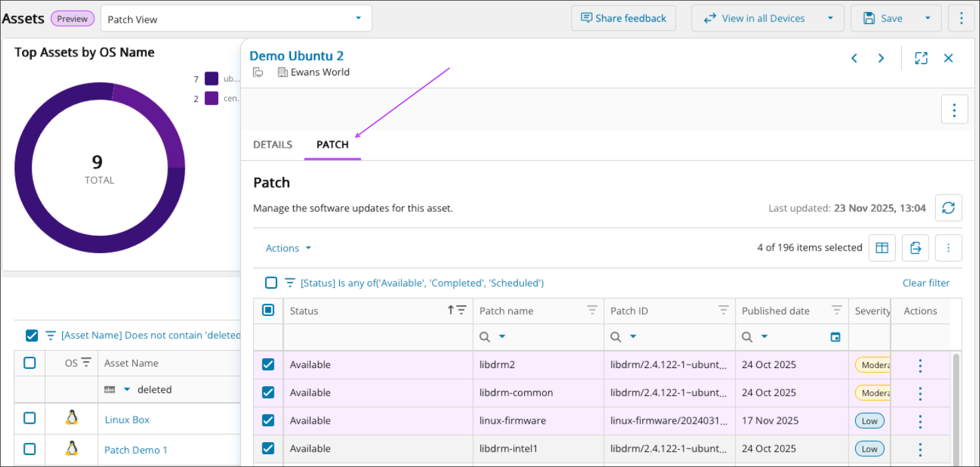
Task: Open actions menu for linux-firmware row
Action: tap(920, 422)
